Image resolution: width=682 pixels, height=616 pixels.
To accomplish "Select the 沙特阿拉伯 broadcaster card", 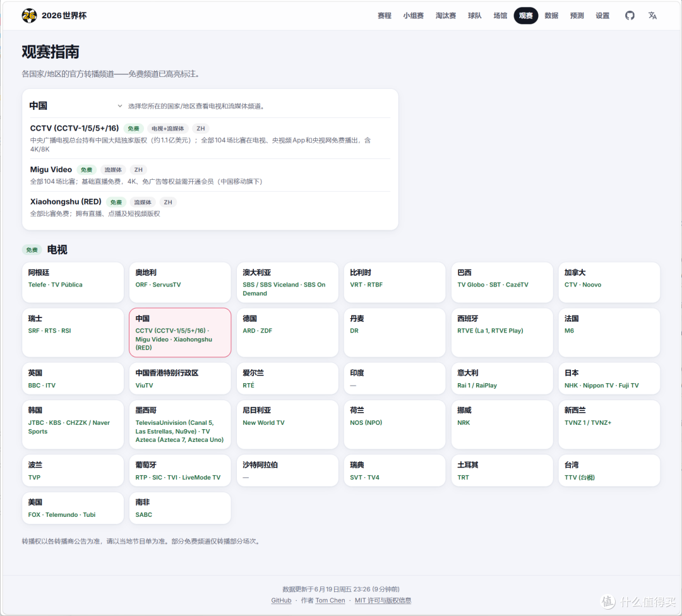I will [287, 471].
